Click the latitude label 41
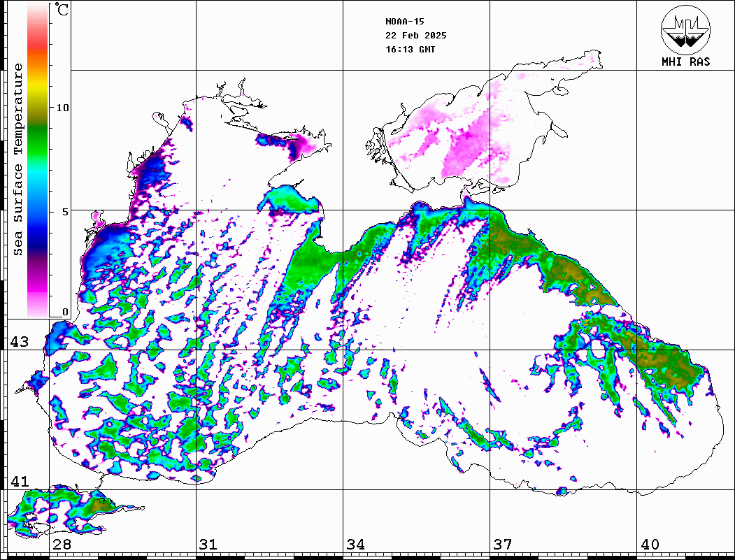This screenshot has height=560, width=735. click(19, 482)
